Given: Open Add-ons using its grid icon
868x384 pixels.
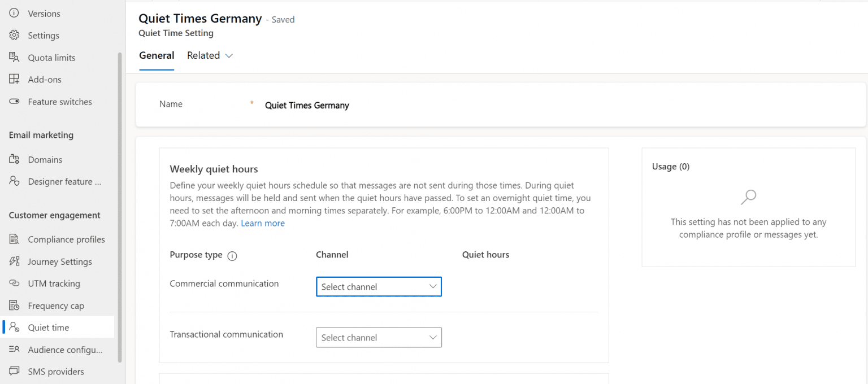Looking at the screenshot, I should tap(14, 80).
